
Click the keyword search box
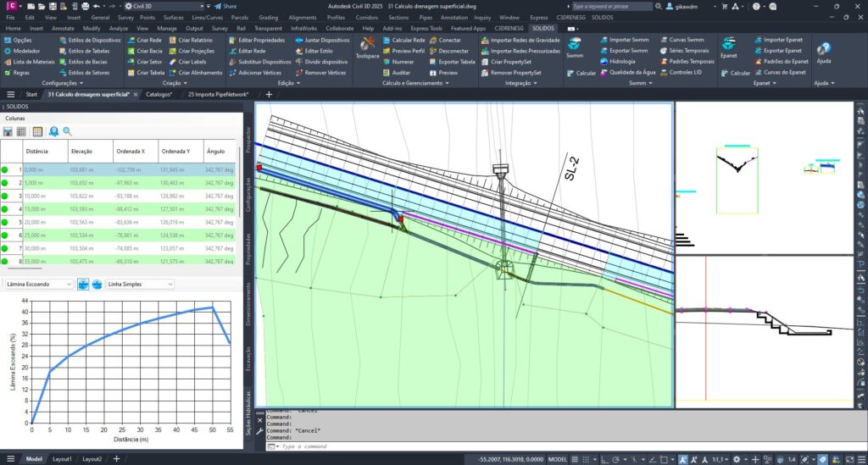pos(611,6)
